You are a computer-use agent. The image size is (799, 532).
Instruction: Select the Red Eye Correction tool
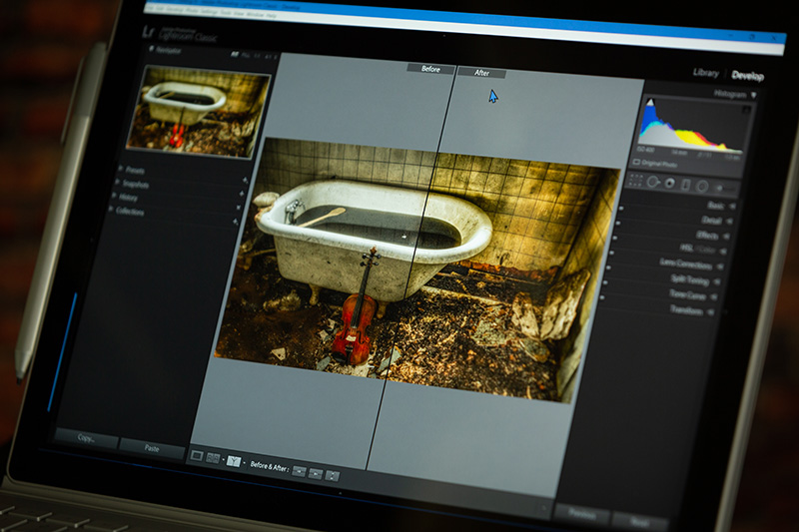(668, 183)
